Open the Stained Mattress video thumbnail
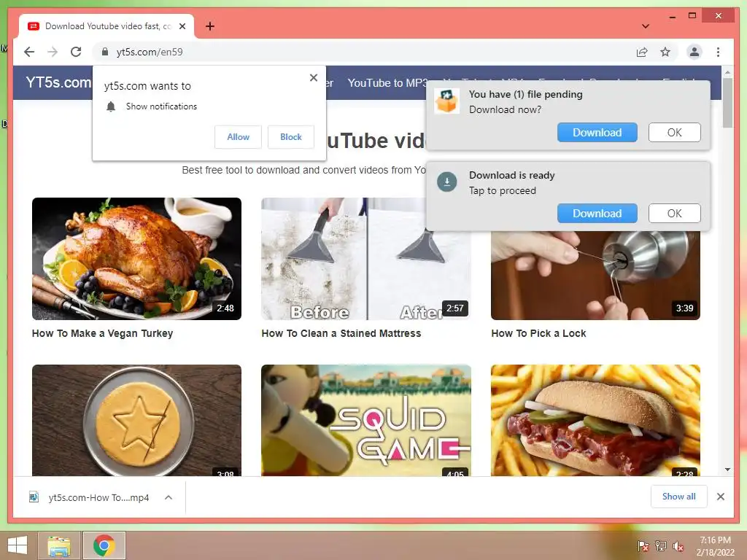 366,259
